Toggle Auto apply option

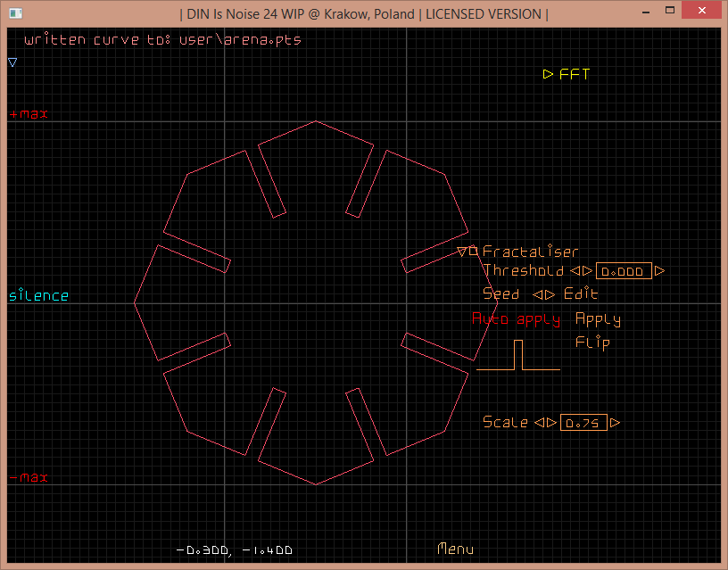pyautogui.click(x=516, y=319)
